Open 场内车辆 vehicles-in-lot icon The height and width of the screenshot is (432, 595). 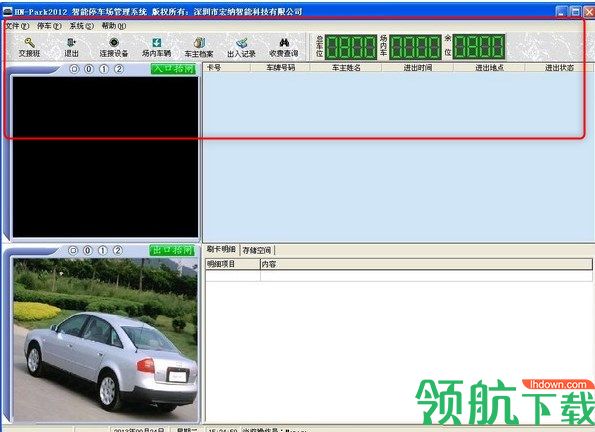click(156, 43)
